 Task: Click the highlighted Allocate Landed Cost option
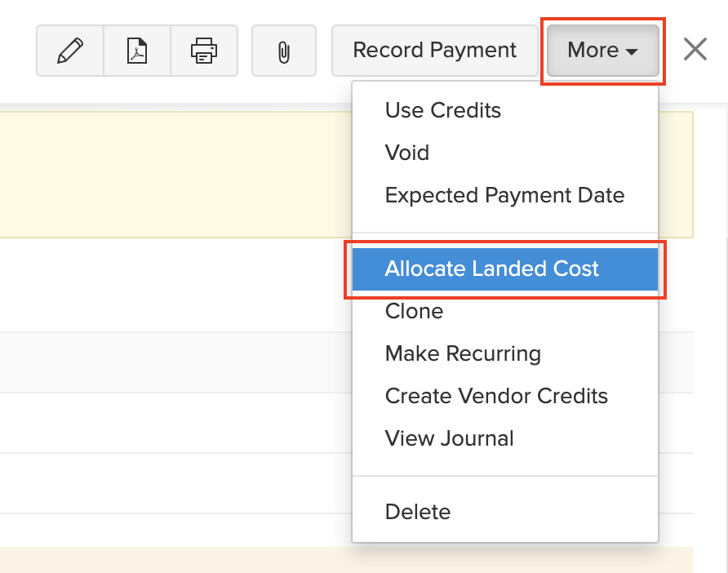point(491,269)
